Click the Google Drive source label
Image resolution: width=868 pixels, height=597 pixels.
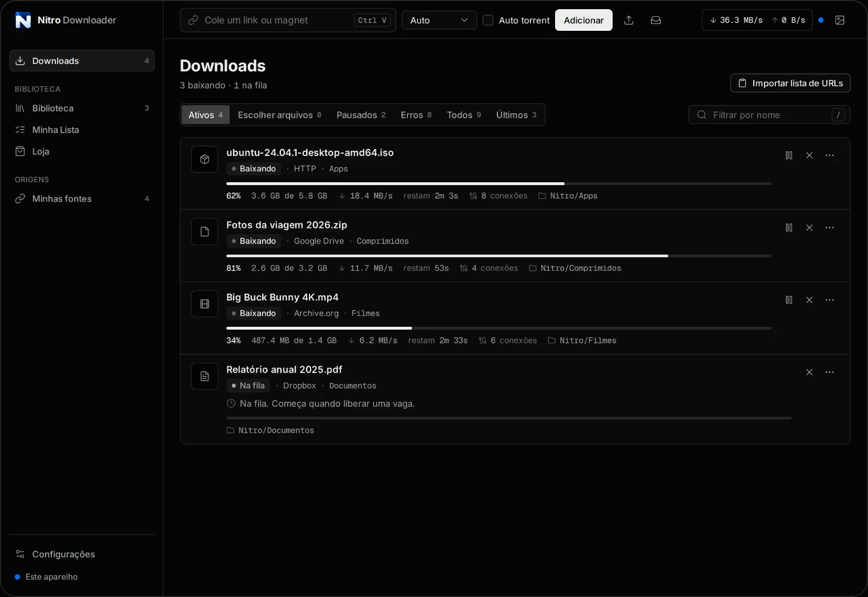(x=319, y=241)
